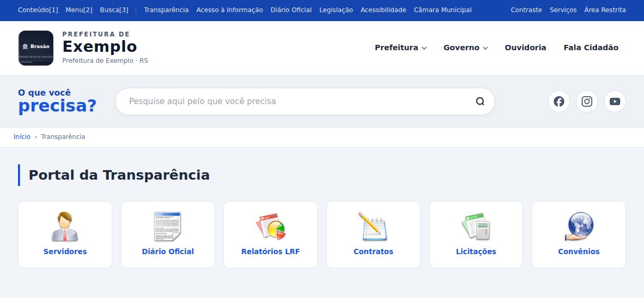Visit the Instagram profile icon
Image resolution: width=644 pixels, height=298 pixels.
point(587,101)
